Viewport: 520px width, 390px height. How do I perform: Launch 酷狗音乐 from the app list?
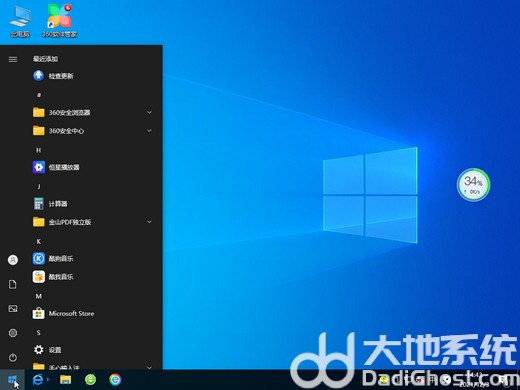tap(93, 258)
